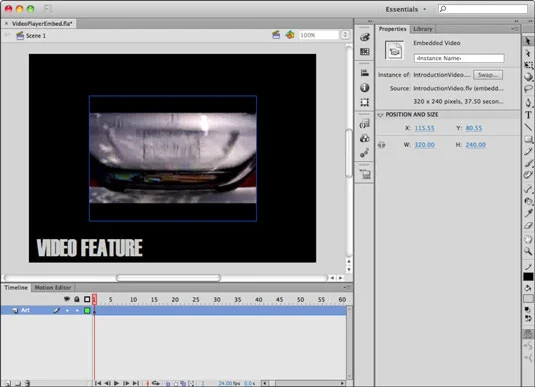The width and height of the screenshot is (535, 387).
Task: Open the Motion Presets panel icon
Action: tap(365, 153)
